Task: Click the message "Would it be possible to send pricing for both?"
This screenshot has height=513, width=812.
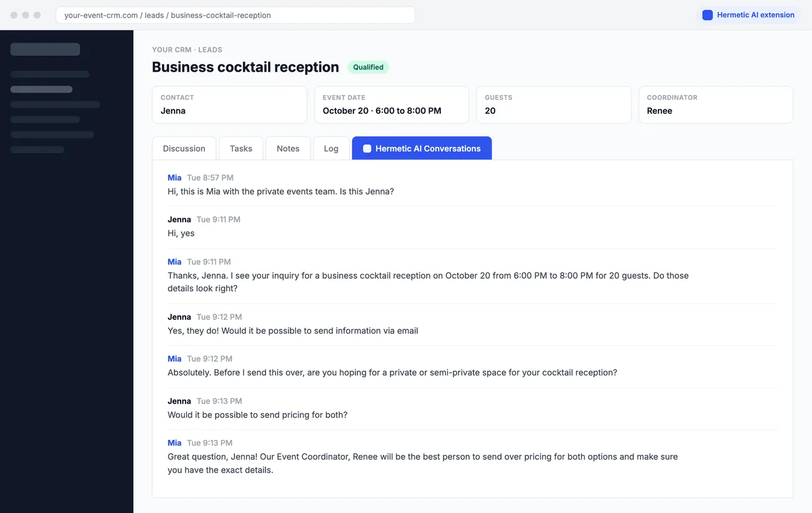Action: coord(257,415)
